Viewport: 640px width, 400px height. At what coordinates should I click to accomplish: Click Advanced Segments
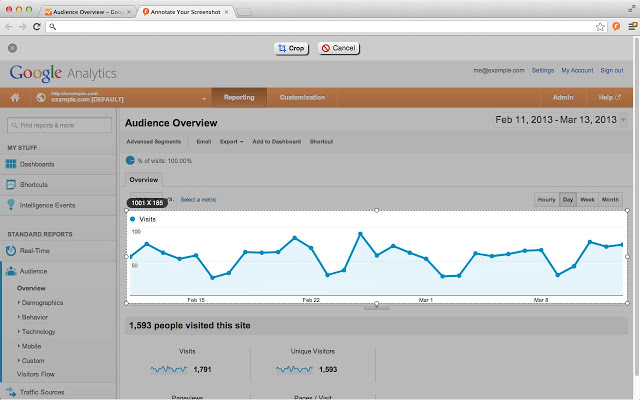click(153, 142)
